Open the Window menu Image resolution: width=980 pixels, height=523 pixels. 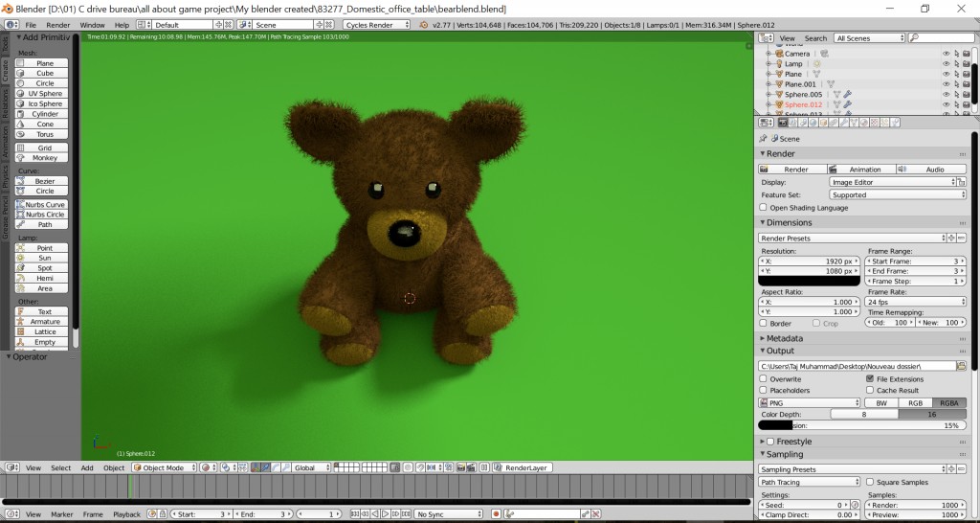pyautogui.click(x=93, y=25)
